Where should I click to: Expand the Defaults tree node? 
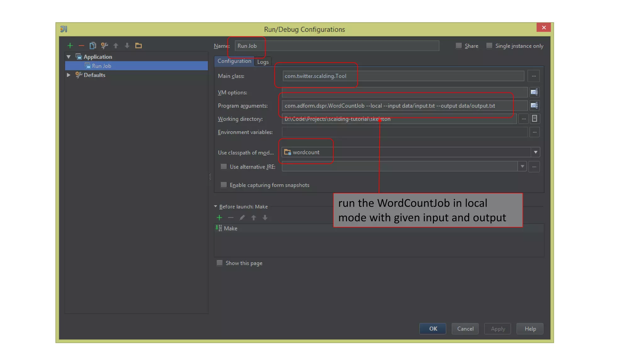tap(69, 75)
